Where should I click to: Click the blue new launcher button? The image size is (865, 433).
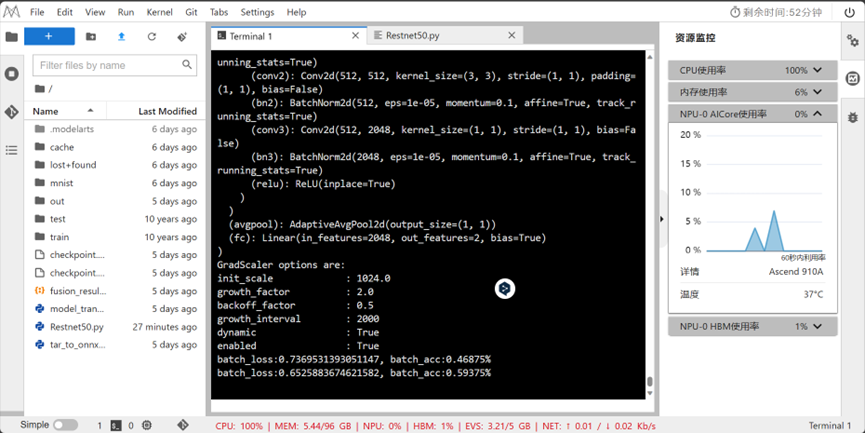[49, 36]
